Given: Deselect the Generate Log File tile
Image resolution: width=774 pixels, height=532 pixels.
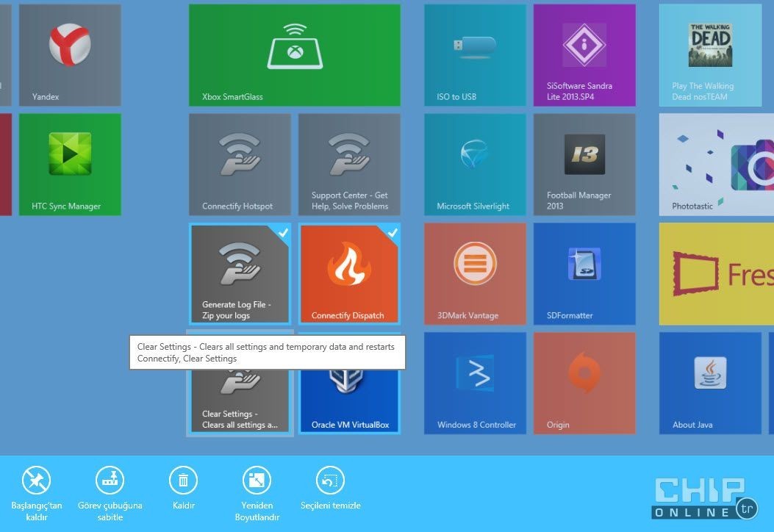Looking at the screenshot, I should (240, 274).
